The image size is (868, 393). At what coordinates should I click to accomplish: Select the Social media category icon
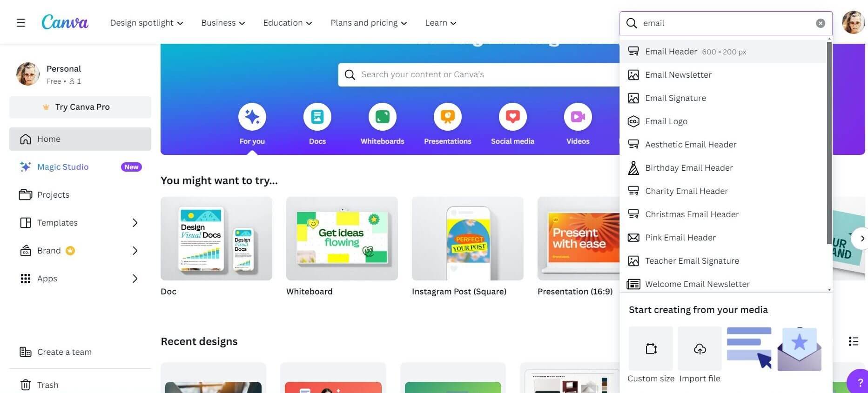[x=513, y=116]
